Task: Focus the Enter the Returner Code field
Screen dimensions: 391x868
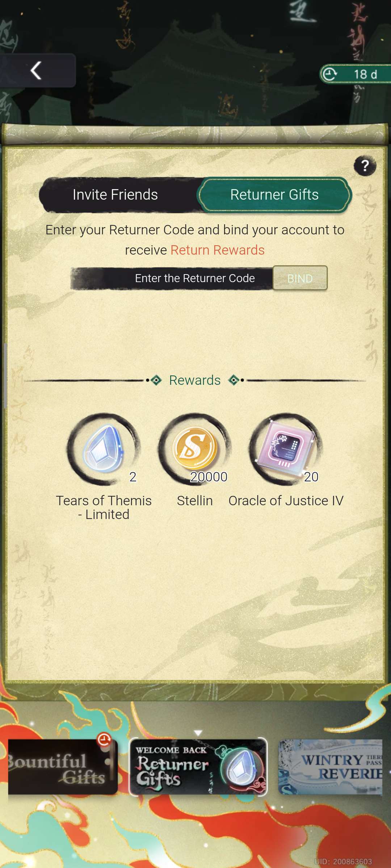Action: click(172, 278)
